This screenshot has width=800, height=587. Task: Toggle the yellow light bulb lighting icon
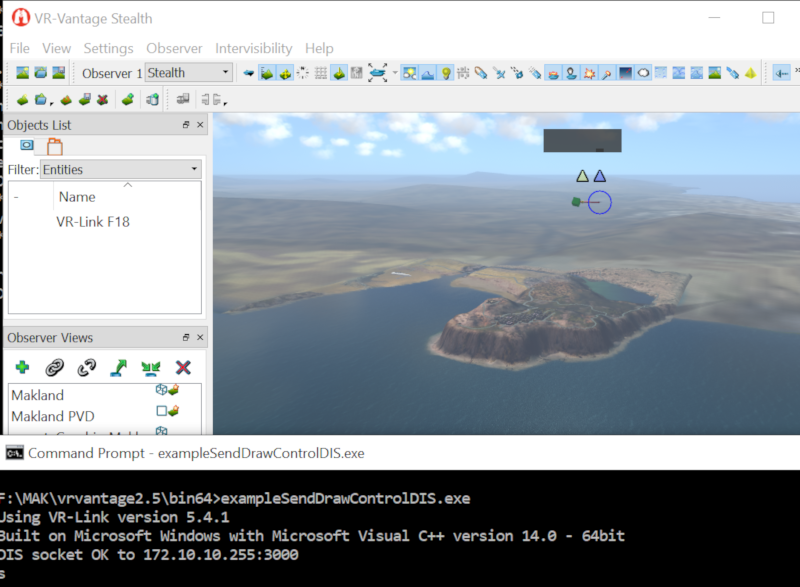[446, 73]
